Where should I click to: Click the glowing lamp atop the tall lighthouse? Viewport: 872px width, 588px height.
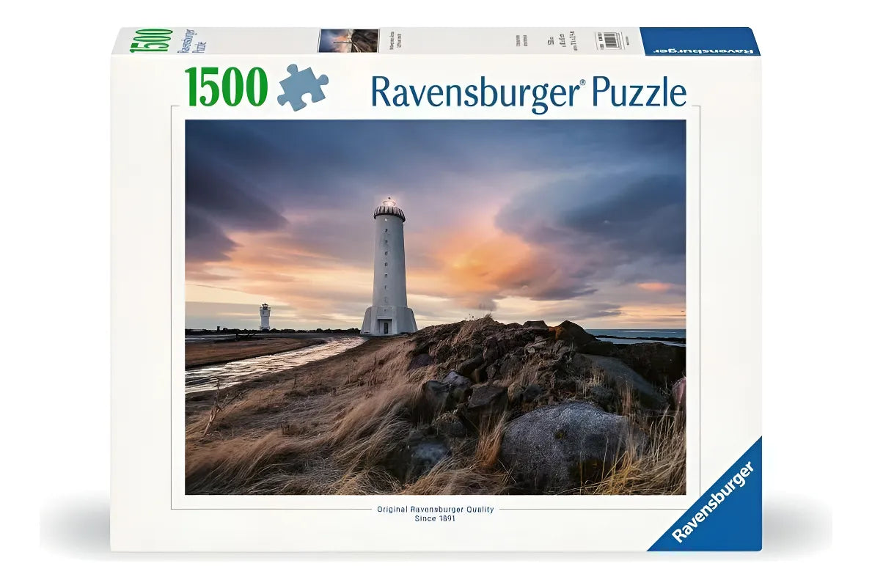(x=389, y=202)
